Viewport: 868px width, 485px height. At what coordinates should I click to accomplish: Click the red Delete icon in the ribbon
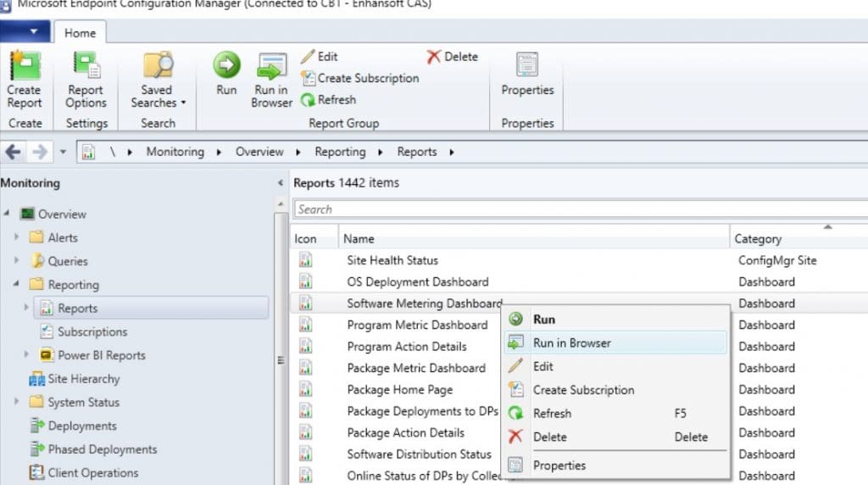tap(433, 57)
